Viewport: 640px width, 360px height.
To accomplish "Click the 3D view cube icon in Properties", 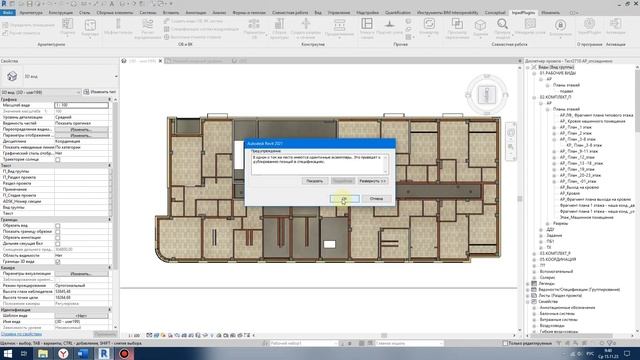I will [x=12, y=76].
